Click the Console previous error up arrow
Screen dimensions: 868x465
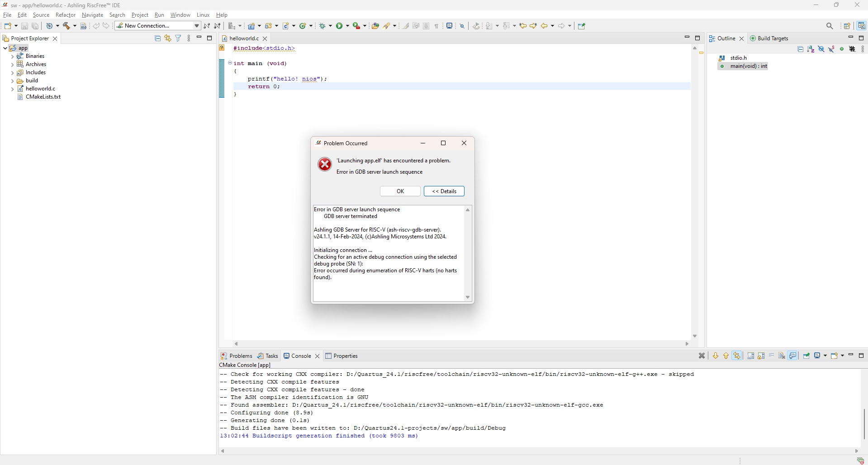[x=726, y=356]
